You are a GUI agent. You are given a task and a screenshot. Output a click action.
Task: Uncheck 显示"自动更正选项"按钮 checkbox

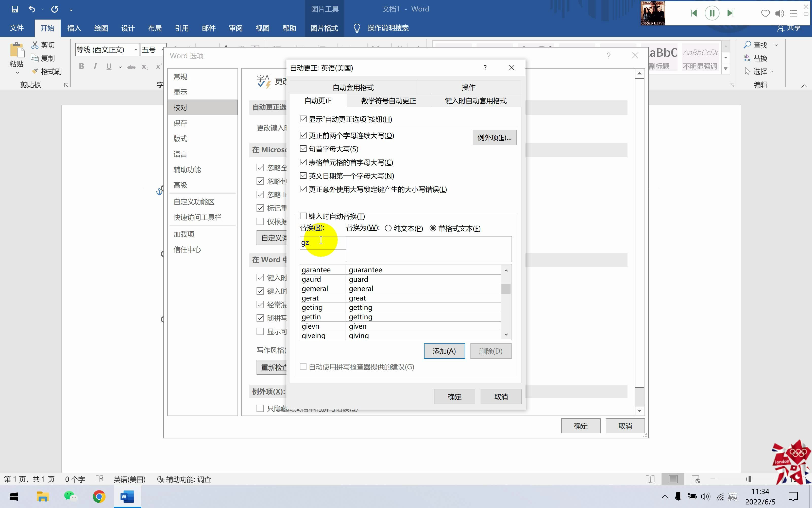[x=303, y=119]
